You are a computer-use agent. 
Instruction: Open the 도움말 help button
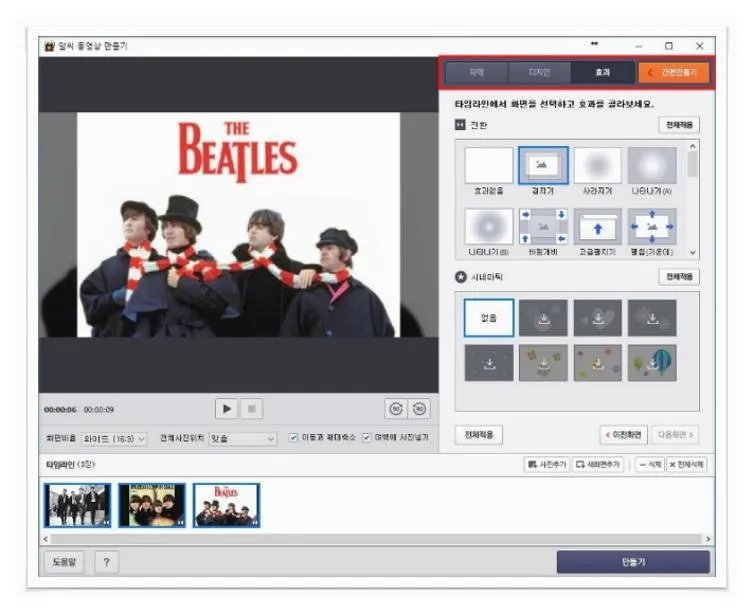[64, 562]
